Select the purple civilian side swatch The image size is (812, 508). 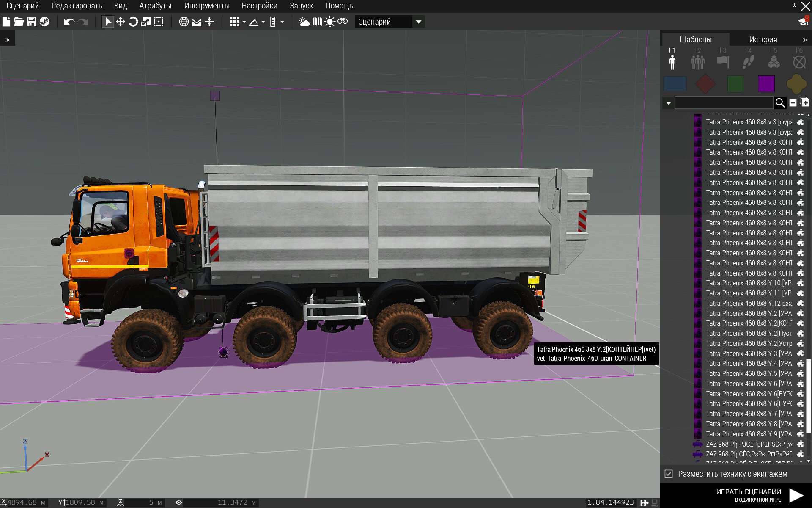pos(766,84)
